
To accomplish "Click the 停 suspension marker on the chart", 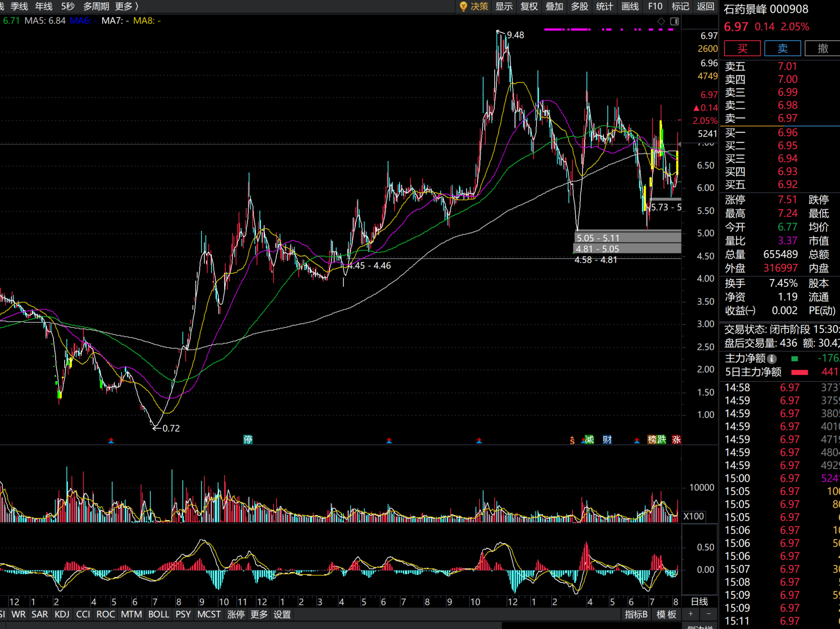I will pyautogui.click(x=248, y=440).
